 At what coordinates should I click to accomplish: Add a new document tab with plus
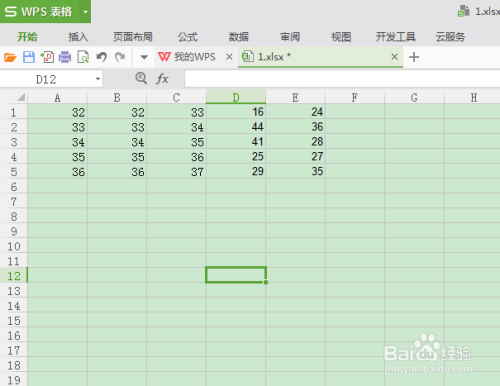pyautogui.click(x=414, y=57)
